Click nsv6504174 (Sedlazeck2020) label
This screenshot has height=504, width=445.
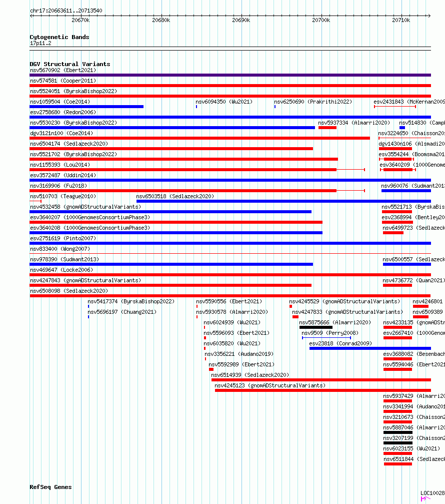coord(69,144)
